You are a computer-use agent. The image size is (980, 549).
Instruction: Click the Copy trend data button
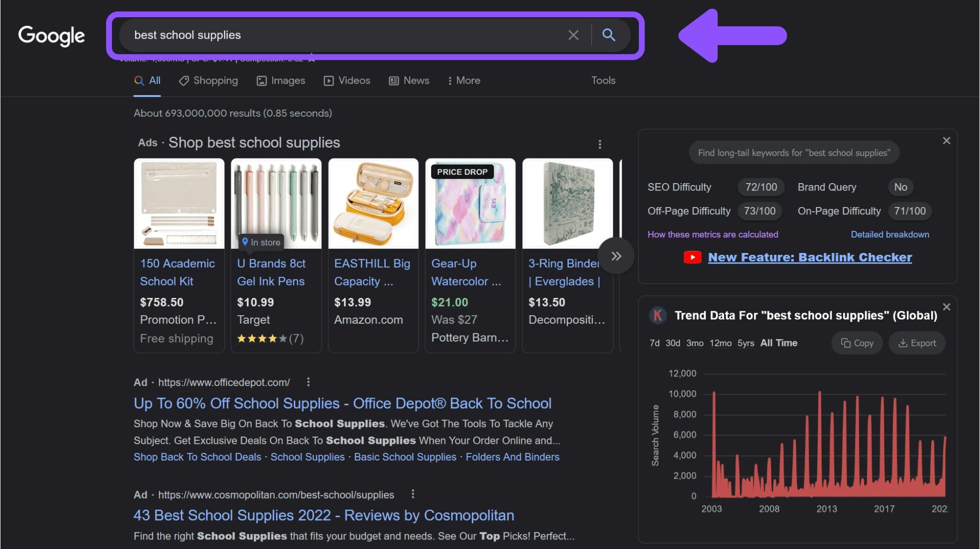point(857,343)
